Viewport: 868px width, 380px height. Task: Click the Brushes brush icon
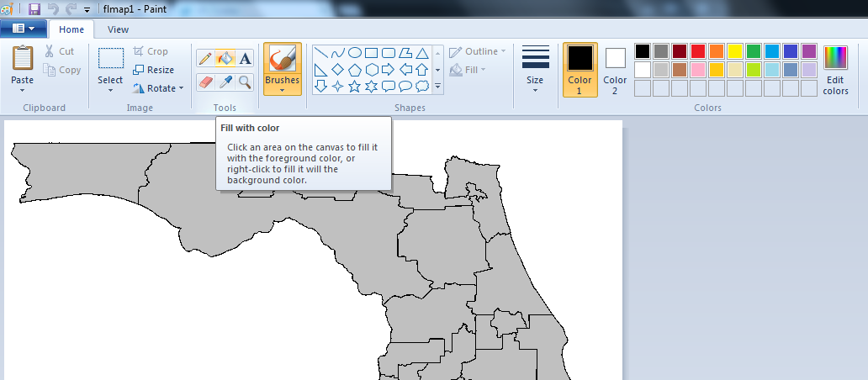(x=283, y=57)
